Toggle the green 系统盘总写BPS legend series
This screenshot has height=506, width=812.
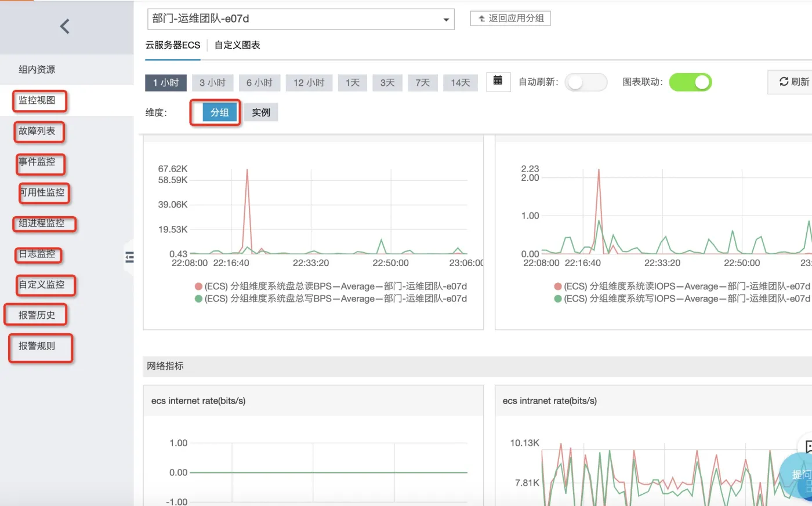(331, 298)
